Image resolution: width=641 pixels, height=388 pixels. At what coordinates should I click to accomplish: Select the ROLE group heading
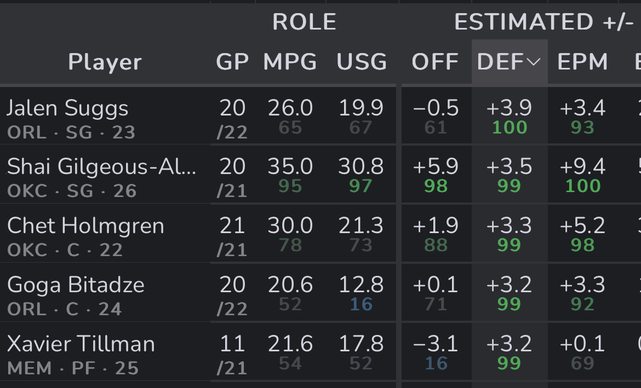pos(304,22)
